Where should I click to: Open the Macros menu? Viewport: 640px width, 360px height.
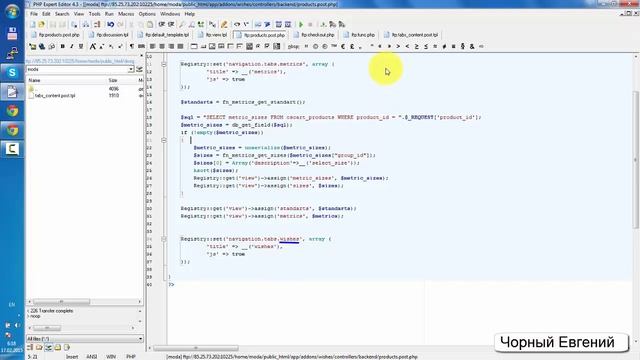click(x=126, y=14)
